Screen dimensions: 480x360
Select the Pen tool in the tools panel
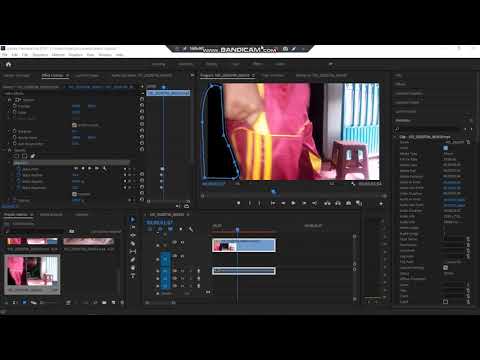(133, 259)
